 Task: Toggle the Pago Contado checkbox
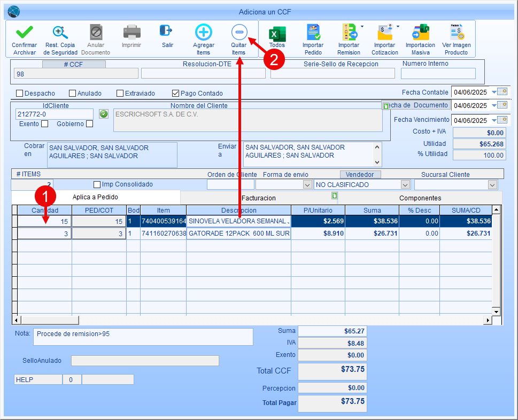(x=175, y=94)
